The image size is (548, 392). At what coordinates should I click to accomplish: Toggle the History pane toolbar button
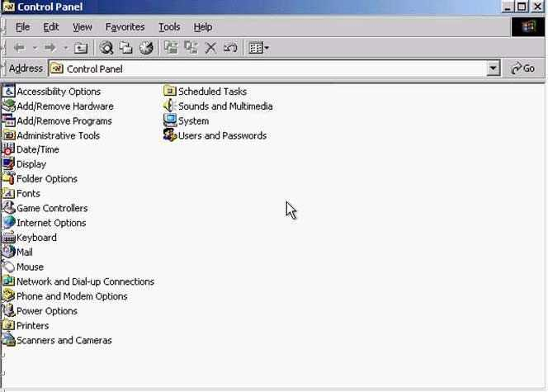pyautogui.click(x=146, y=48)
